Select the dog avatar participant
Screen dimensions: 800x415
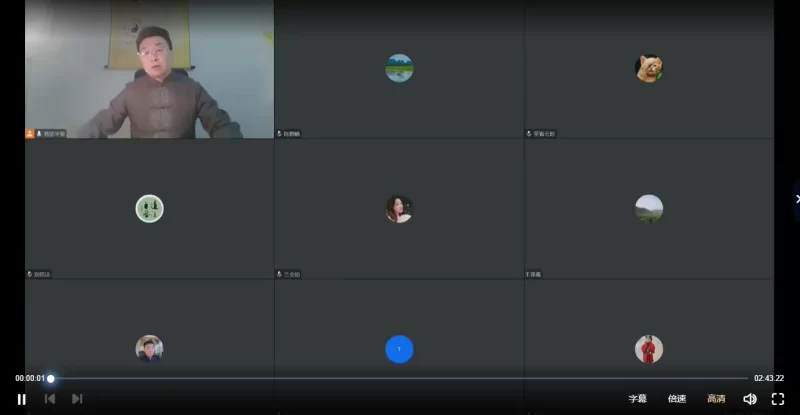[x=648, y=68]
